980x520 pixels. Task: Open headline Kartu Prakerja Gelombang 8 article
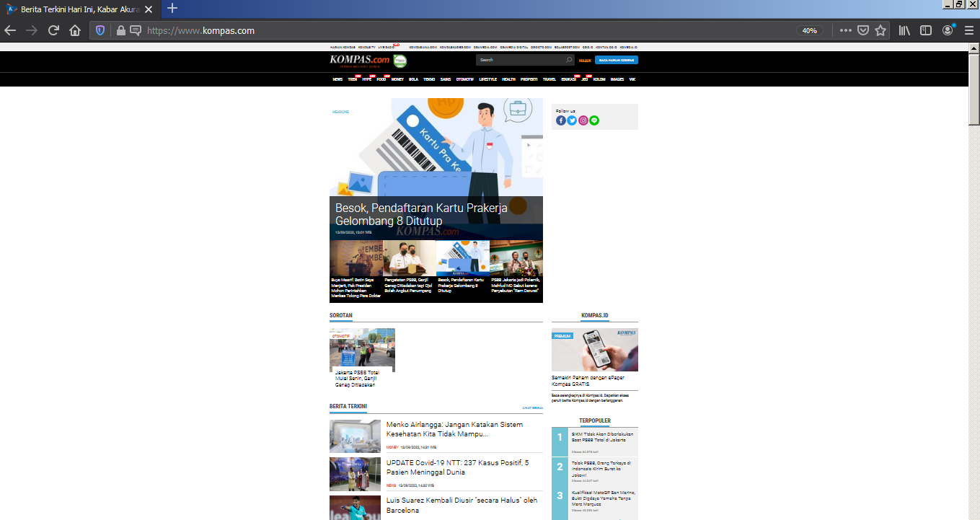tap(421, 214)
